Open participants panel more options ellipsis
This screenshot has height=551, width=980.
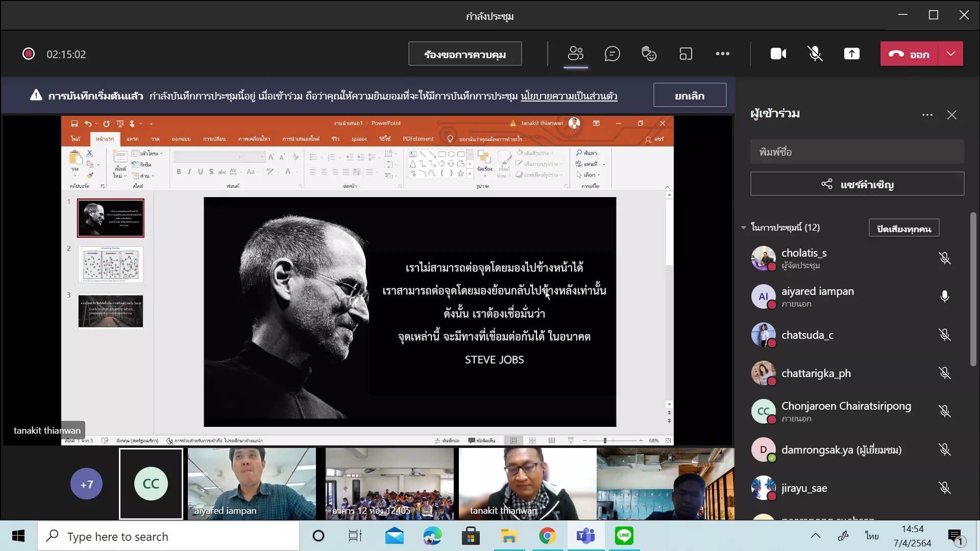tap(927, 115)
